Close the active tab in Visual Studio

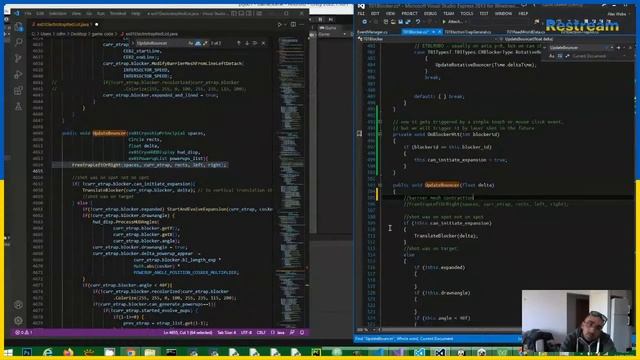coord(440,32)
